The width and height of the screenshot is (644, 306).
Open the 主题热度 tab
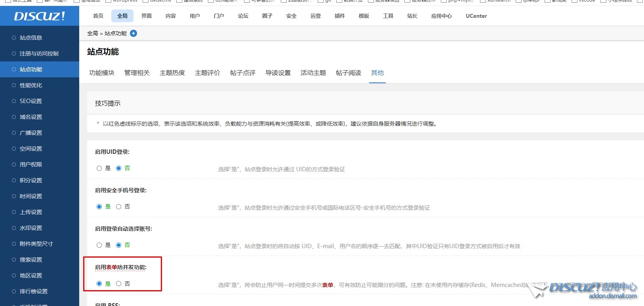pyautogui.click(x=172, y=73)
